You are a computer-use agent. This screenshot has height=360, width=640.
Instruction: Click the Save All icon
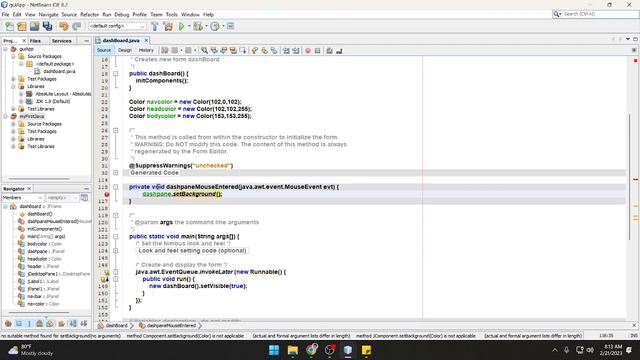(x=47, y=26)
